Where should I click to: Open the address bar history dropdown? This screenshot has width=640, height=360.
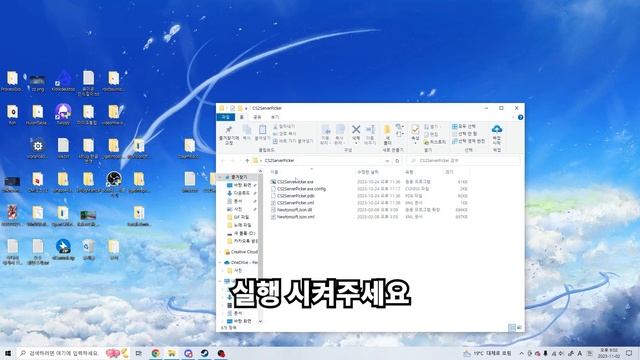387,161
